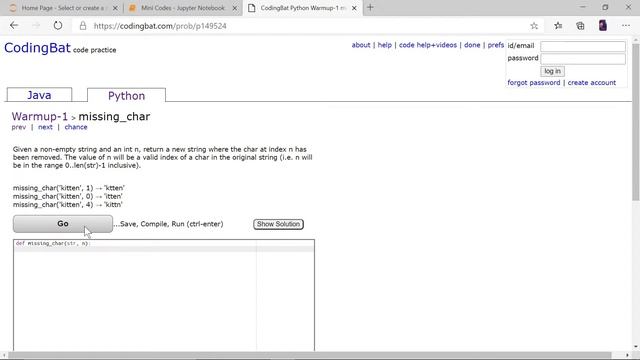
Task: Reload the page with refresh icon
Action: (x=58, y=25)
